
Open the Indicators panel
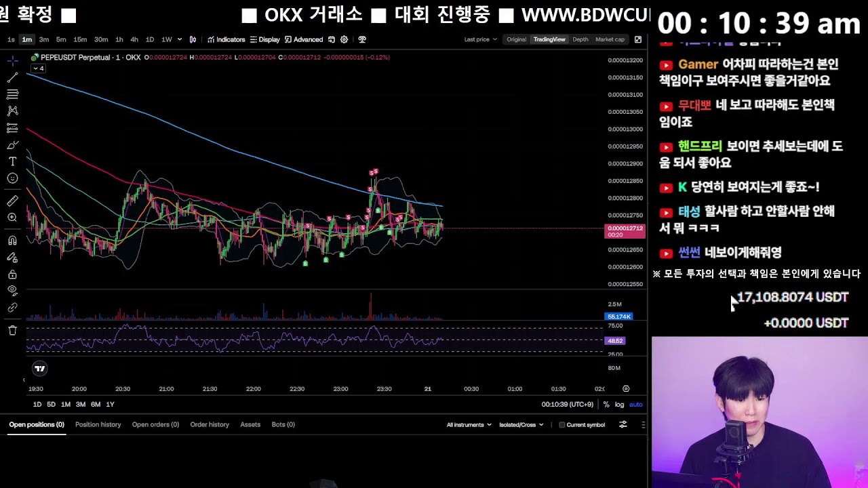coord(226,39)
